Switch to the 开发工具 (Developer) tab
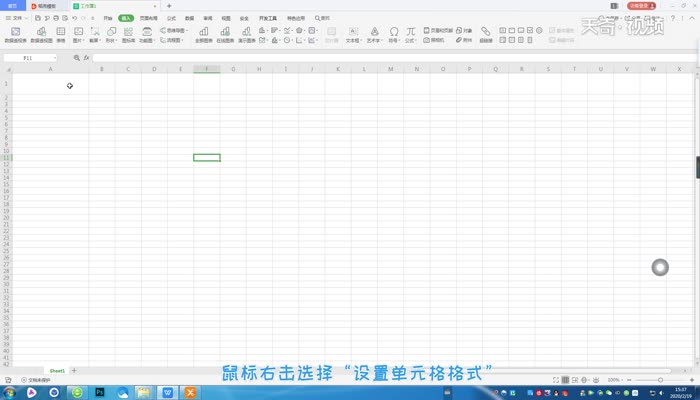Viewport: 700px width, 400px height. [x=268, y=18]
